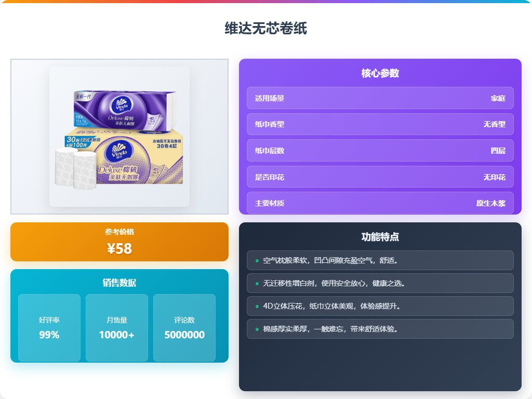Click the 月售量 10000+ stat card
The height and width of the screenshot is (399, 532).
[x=117, y=328]
